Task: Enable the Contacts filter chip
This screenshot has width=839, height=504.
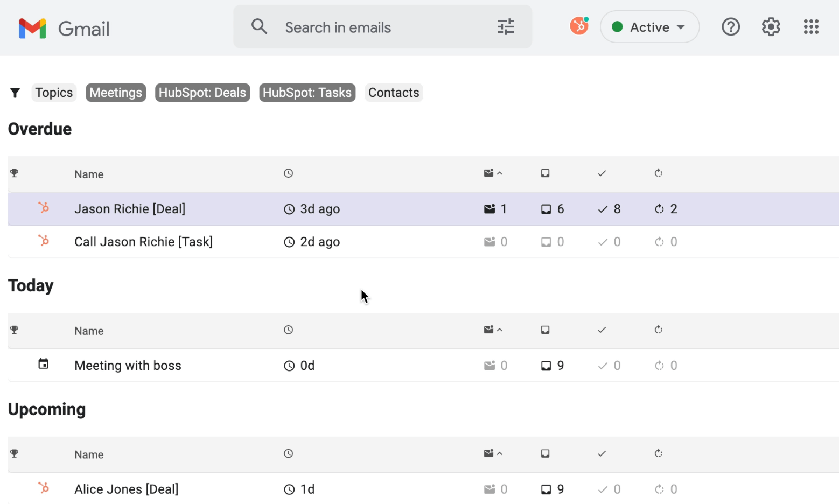Action: (393, 93)
